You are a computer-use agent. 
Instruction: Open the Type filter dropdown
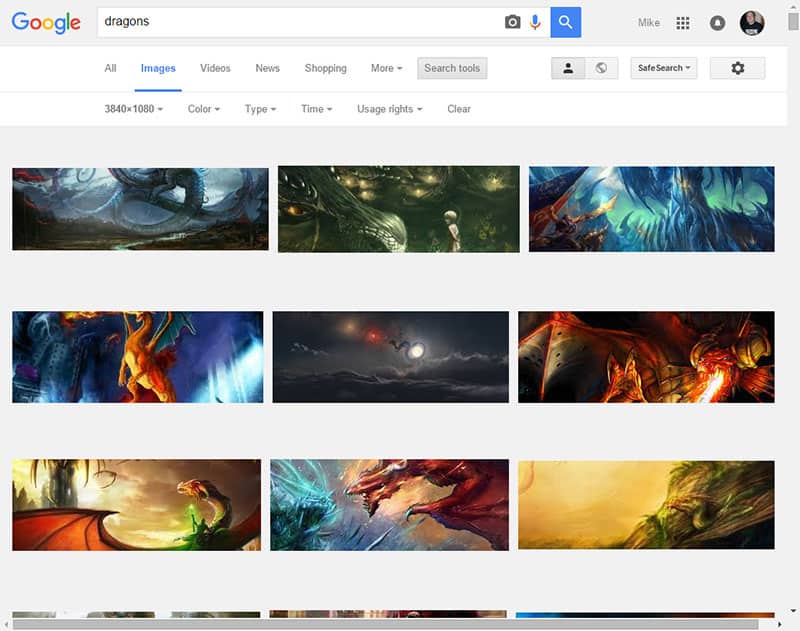point(260,109)
